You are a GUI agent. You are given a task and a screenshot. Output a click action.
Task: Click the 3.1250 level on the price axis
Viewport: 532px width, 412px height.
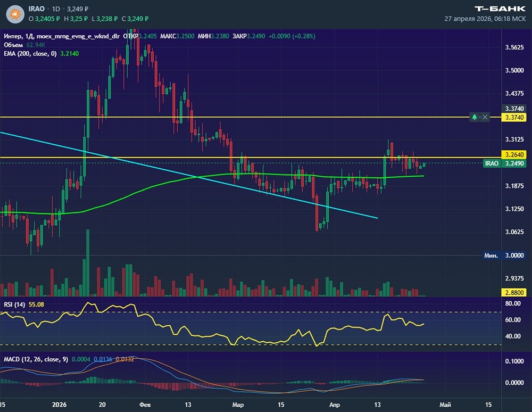514,209
